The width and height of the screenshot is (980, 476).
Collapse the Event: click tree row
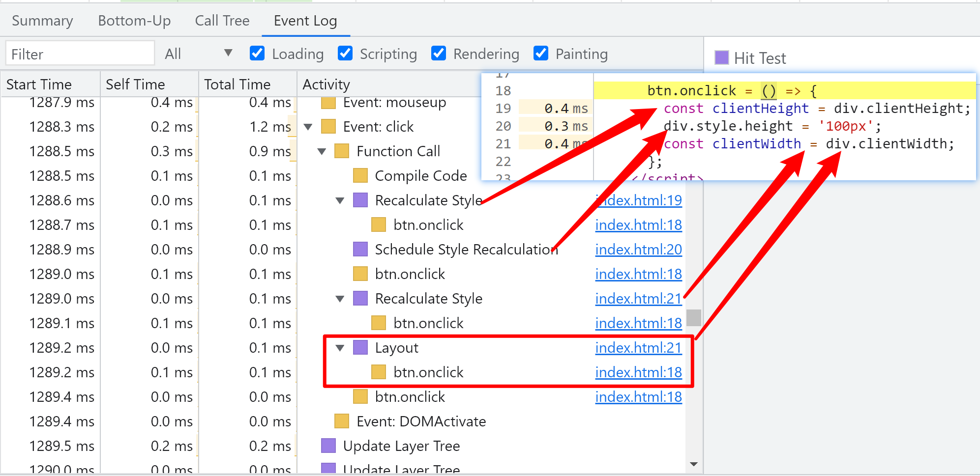point(308,127)
